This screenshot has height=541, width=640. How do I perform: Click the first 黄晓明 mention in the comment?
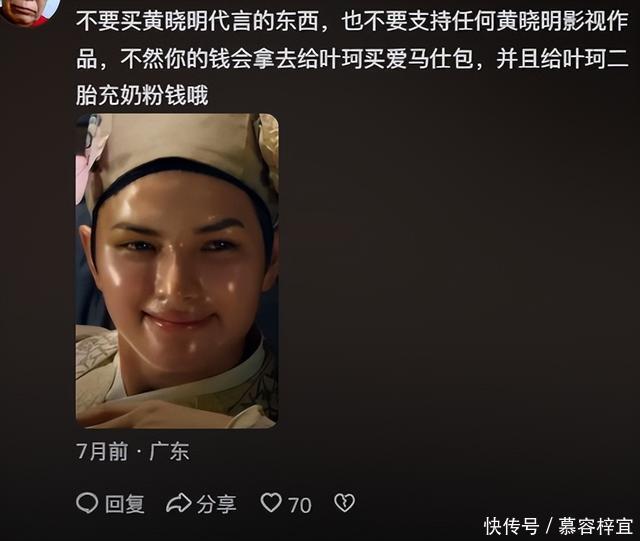tap(176, 21)
